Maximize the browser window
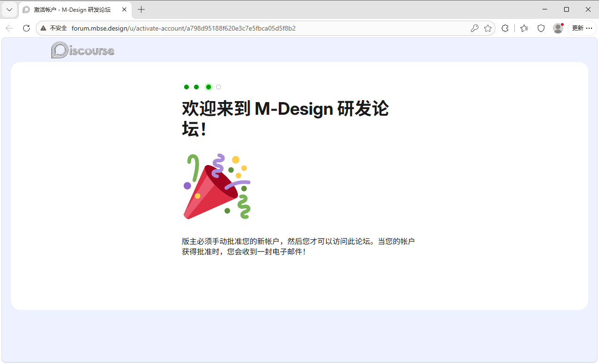Viewport: 599px width, 364px height. click(567, 9)
